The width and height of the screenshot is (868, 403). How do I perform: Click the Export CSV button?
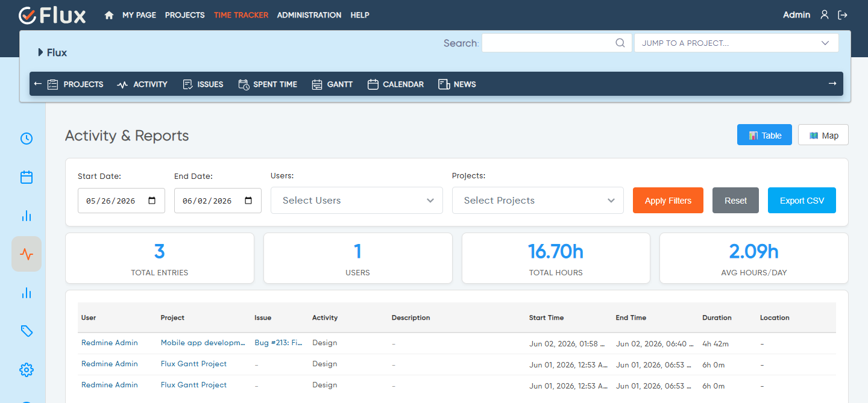[x=802, y=201]
